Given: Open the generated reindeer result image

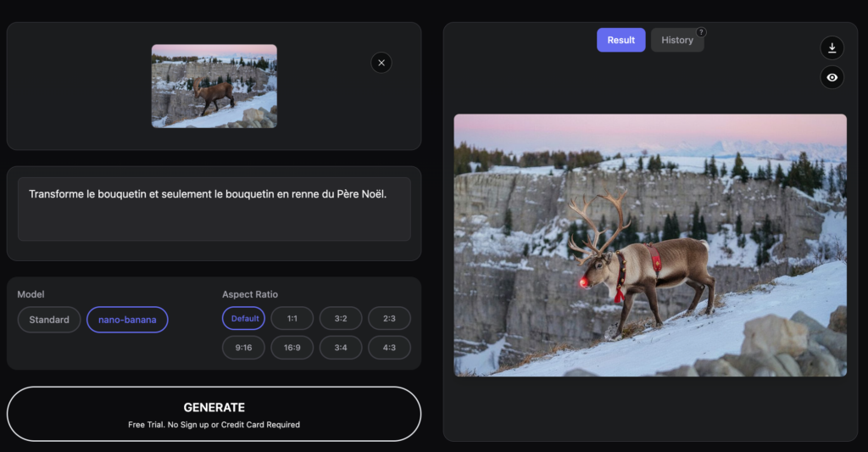Looking at the screenshot, I should [650, 245].
